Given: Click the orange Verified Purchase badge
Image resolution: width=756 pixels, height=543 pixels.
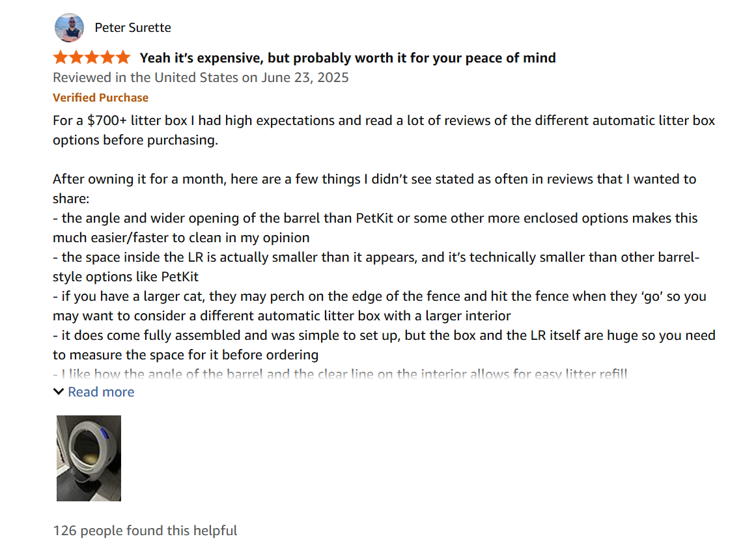Looking at the screenshot, I should pyautogui.click(x=100, y=97).
